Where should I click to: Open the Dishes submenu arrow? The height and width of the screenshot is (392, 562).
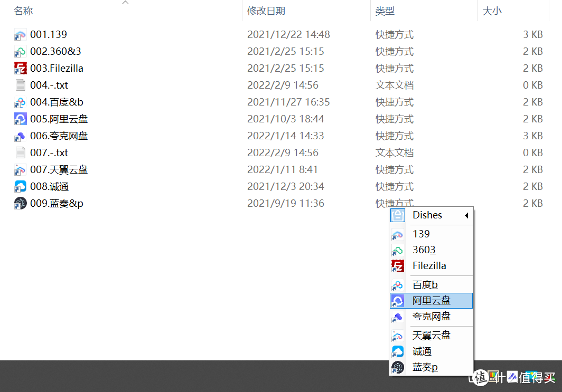466,215
